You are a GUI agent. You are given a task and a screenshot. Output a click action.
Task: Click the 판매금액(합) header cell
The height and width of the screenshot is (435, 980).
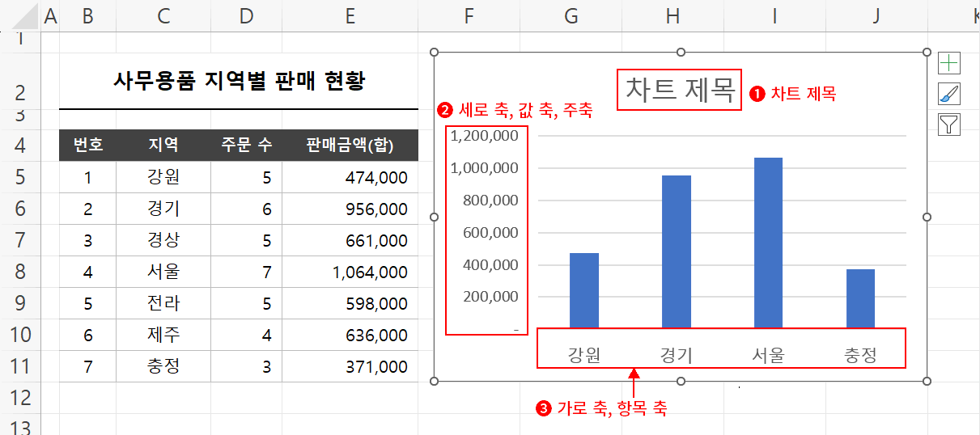click(x=350, y=145)
